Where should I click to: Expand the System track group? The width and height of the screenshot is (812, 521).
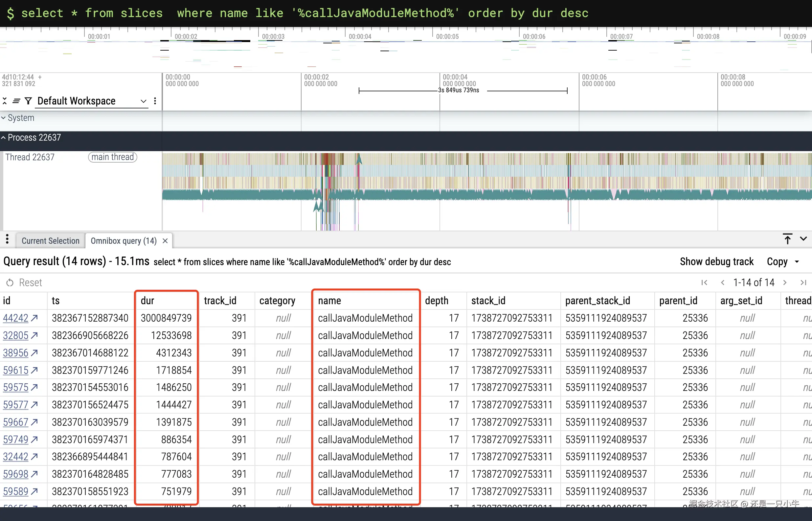click(x=3, y=118)
